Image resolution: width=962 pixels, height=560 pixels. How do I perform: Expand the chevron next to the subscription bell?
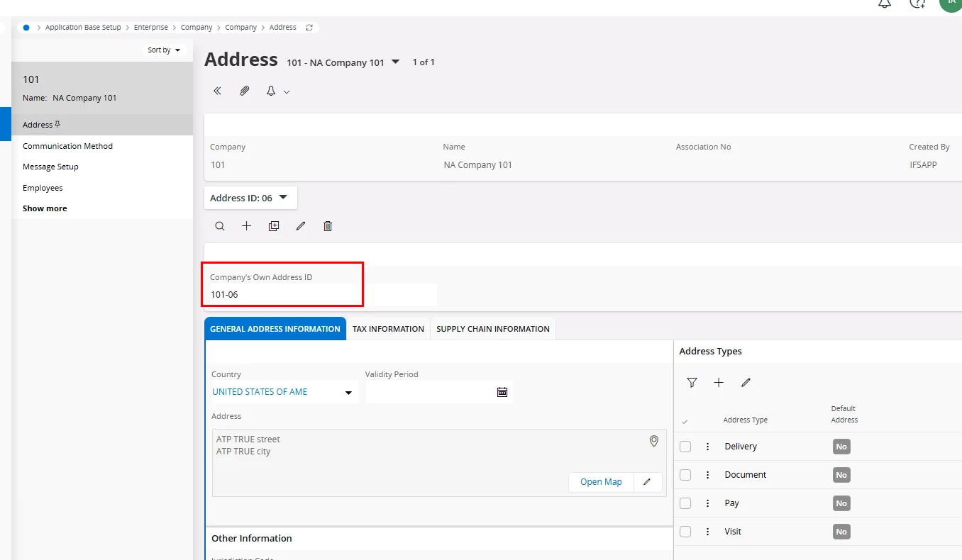pos(287,92)
